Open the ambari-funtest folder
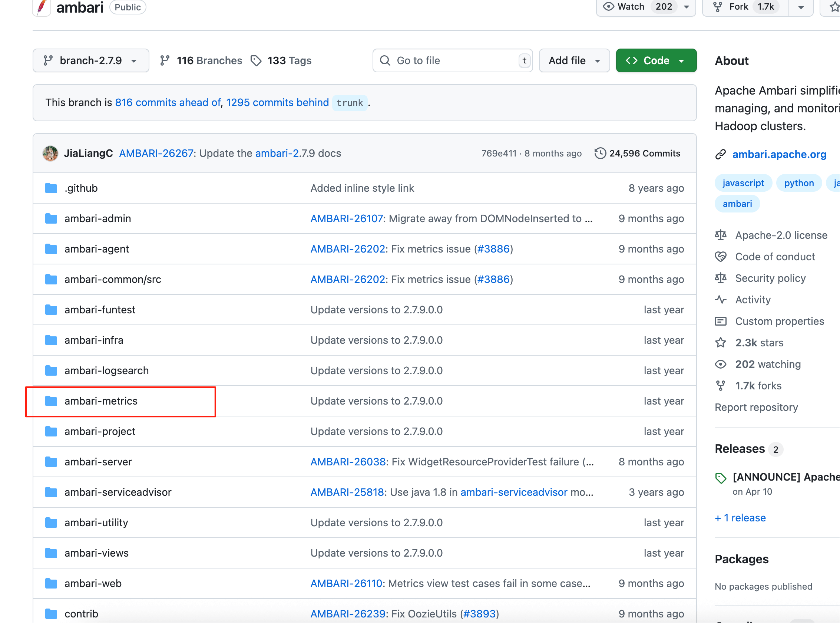Screen dimensions: 840x623 click(100, 310)
